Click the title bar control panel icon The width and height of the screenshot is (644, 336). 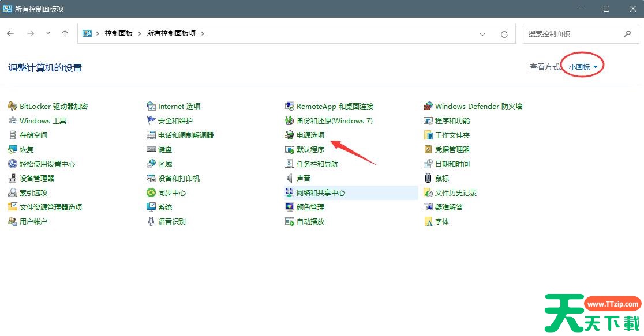pyautogui.click(x=8, y=8)
